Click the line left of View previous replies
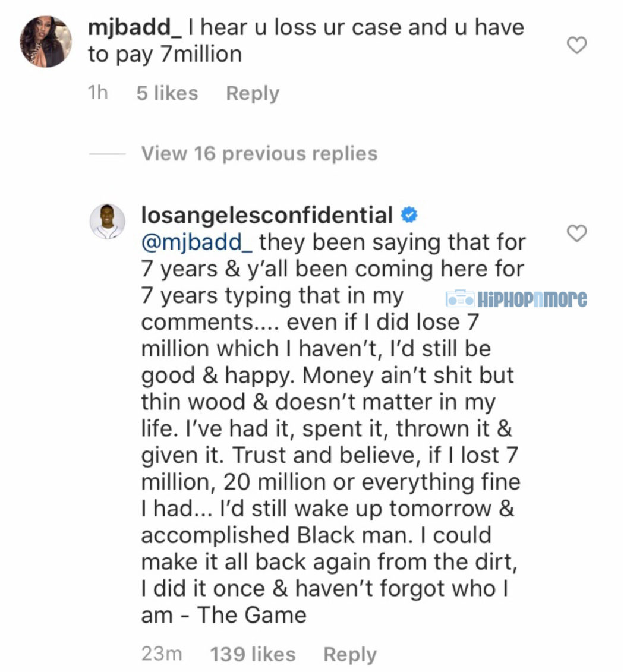 pyautogui.click(x=107, y=154)
